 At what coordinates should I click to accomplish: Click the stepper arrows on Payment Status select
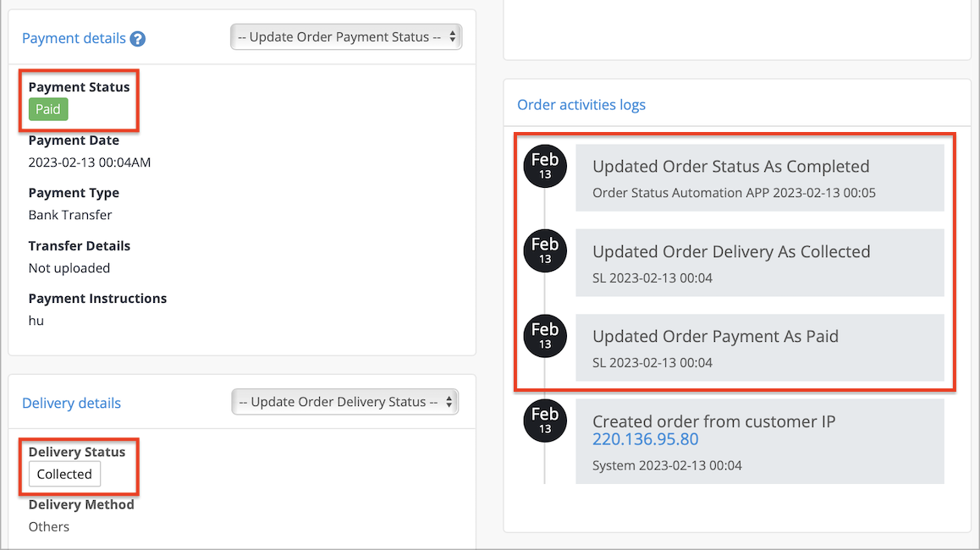coord(453,37)
